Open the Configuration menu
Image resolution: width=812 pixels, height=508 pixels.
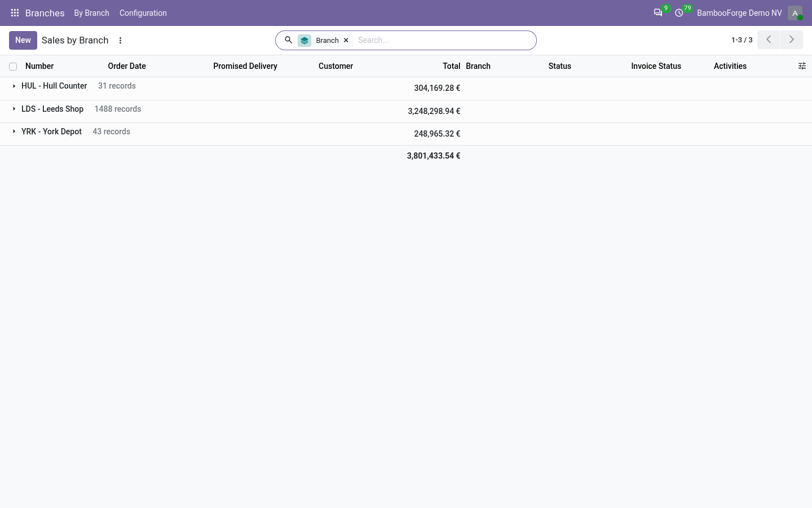click(143, 13)
